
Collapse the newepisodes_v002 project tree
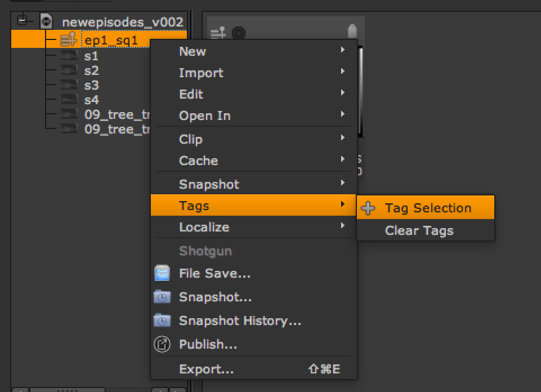pos(23,21)
